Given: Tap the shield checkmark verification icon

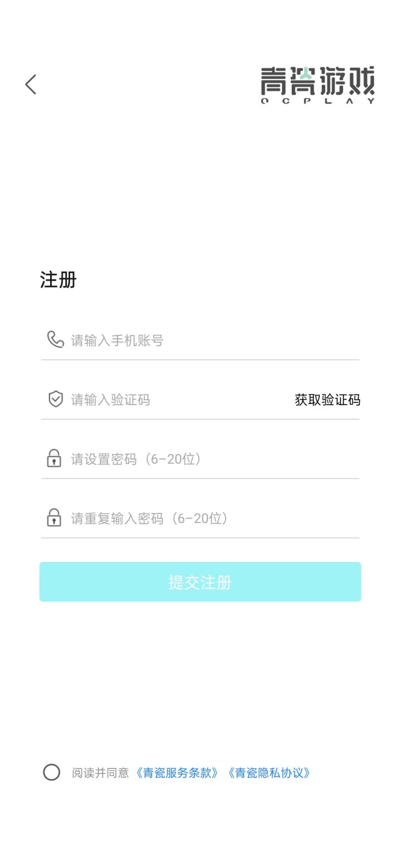Looking at the screenshot, I should 55,399.
